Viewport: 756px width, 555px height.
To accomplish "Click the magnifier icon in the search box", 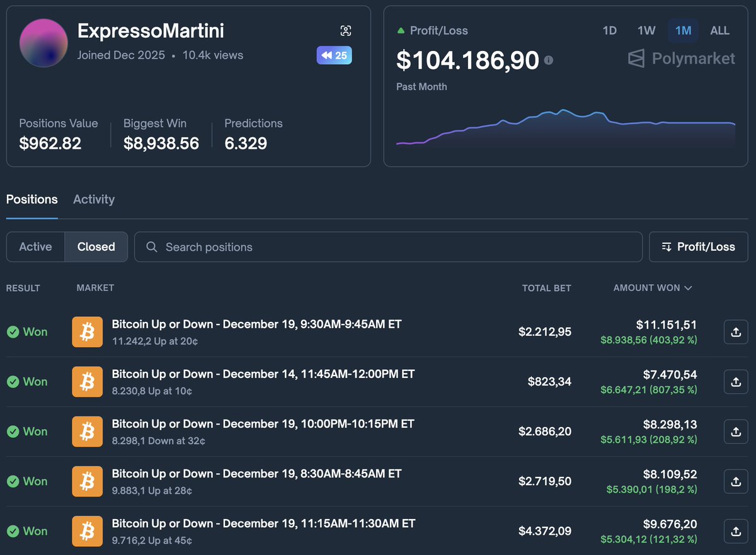I will tap(152, 247).
